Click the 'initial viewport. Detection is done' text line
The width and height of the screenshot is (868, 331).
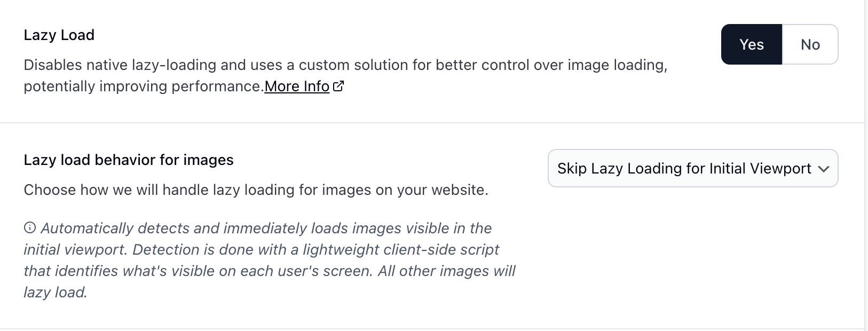(x=261, y=249)
